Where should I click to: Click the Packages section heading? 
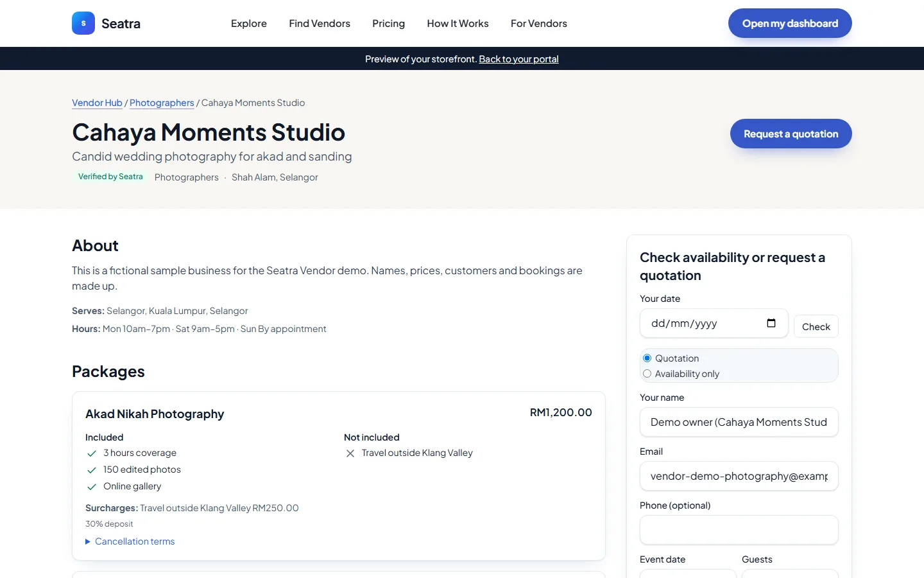pos(108,371)
